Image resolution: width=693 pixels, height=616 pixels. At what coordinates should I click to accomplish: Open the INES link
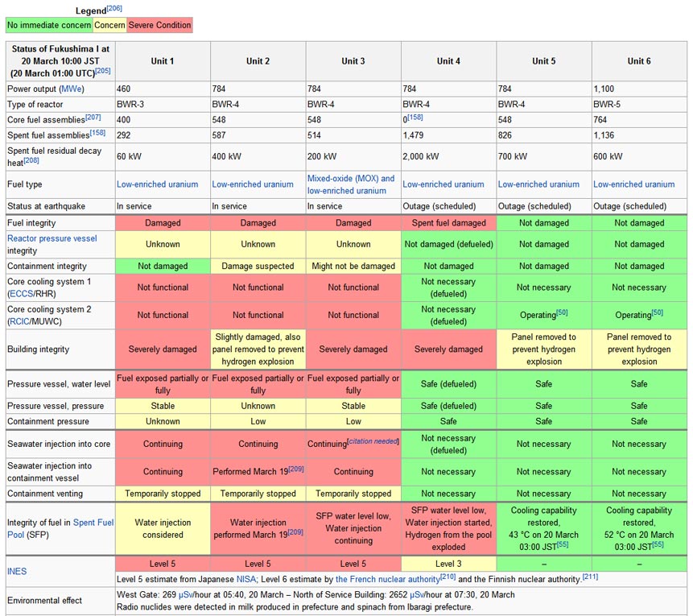coord(17,572)
